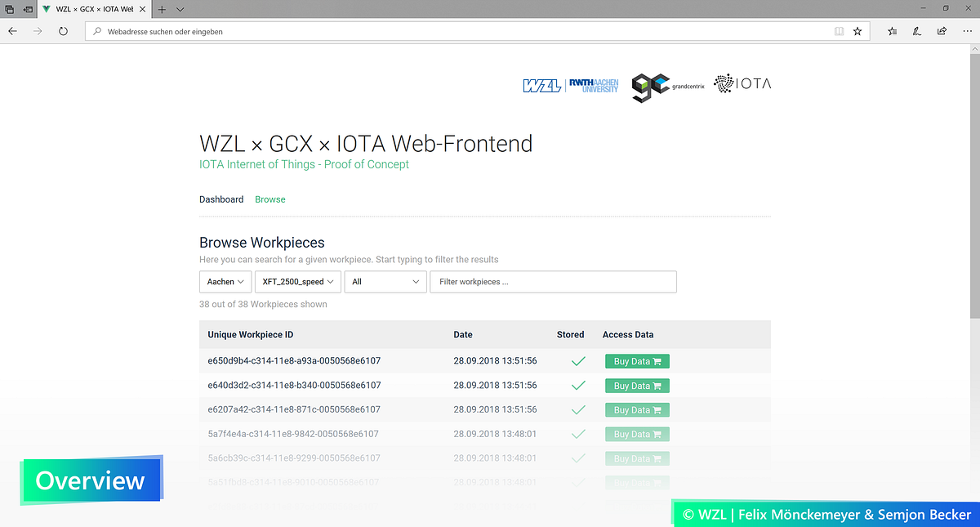The image size is (980, 527).
Task: Add page to favorites with star icon
Action: [x=857, y=31]
